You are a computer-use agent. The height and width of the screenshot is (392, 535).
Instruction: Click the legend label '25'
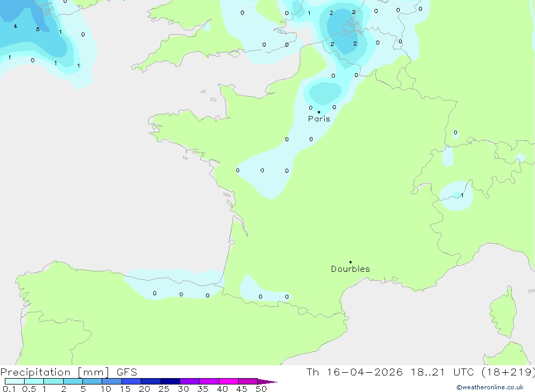click(x=164, y=389)
